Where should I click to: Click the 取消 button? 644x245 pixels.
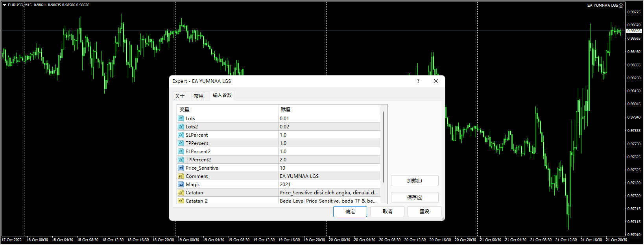pyautogui.click(x=388, y=212)
